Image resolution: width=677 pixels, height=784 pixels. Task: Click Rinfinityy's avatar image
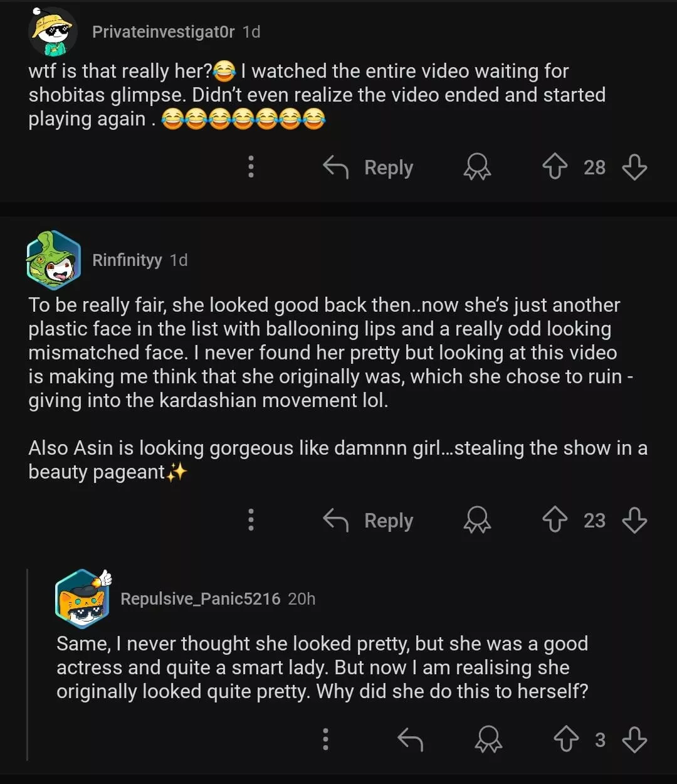53,260
